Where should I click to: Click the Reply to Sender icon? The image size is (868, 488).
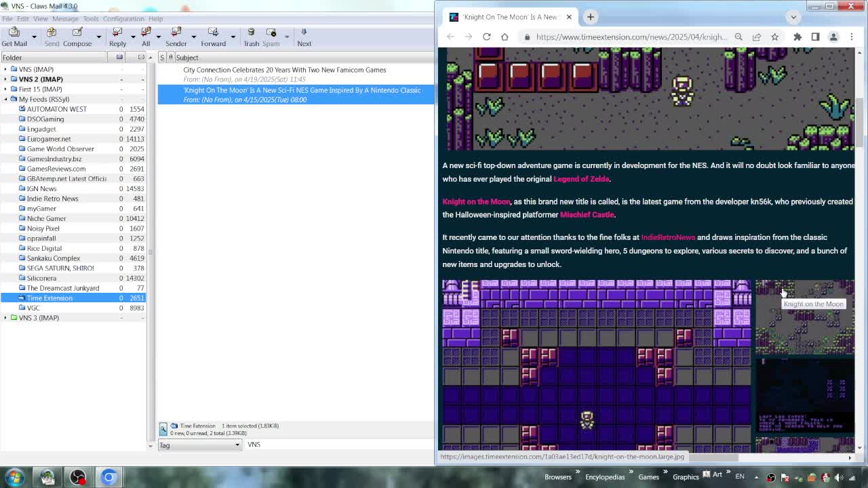click(176, 33)
